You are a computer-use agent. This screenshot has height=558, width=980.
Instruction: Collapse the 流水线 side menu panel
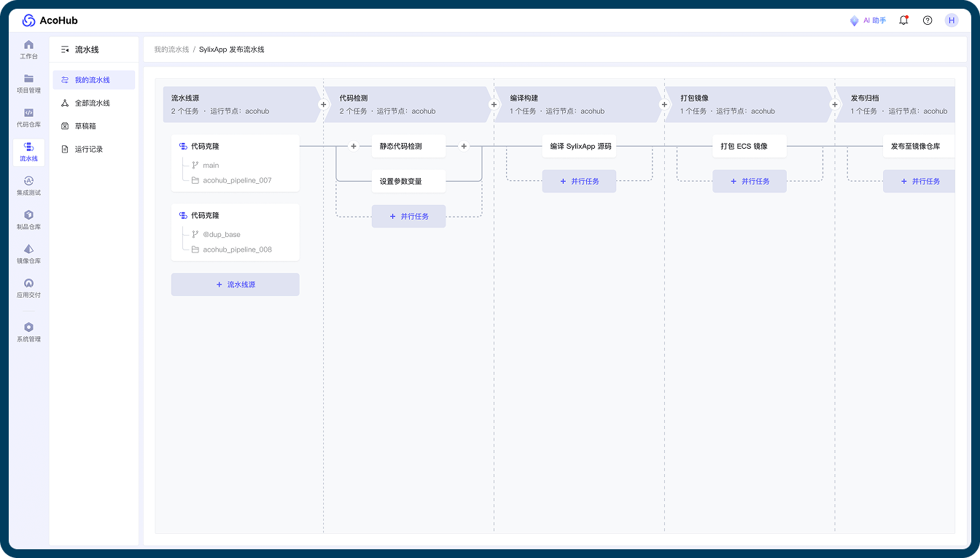point(65,50)
